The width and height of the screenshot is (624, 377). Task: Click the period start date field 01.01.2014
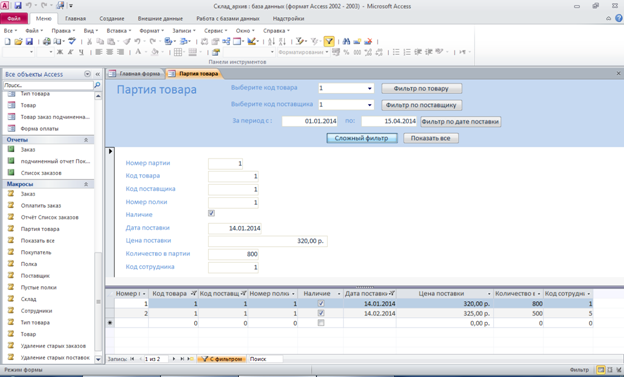309,121
